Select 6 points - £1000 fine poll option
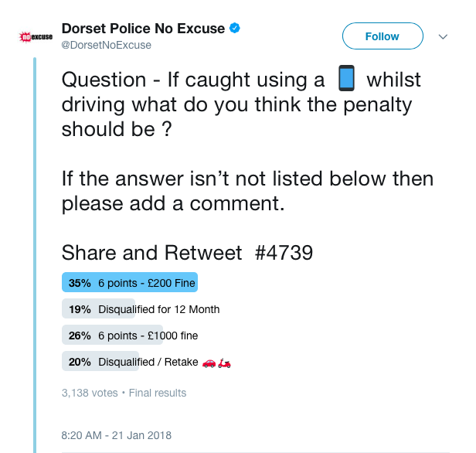 click(x=148, y=335)
